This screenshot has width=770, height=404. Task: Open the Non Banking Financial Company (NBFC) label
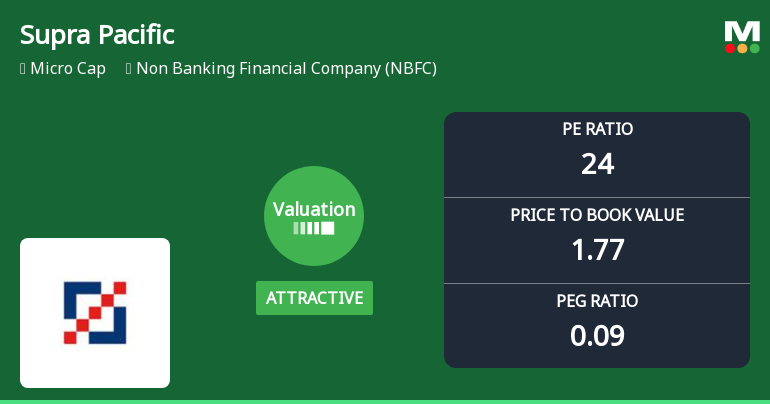pos(286,69)
